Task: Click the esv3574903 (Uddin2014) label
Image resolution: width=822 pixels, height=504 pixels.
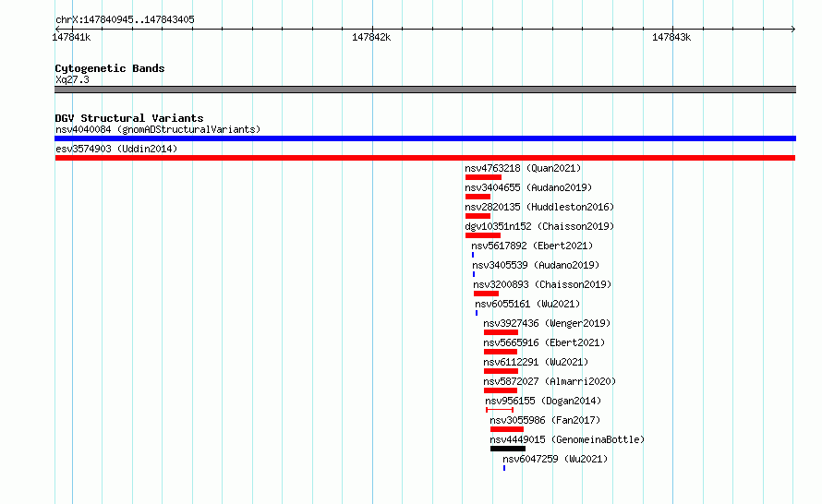Action: click(116, 149)
